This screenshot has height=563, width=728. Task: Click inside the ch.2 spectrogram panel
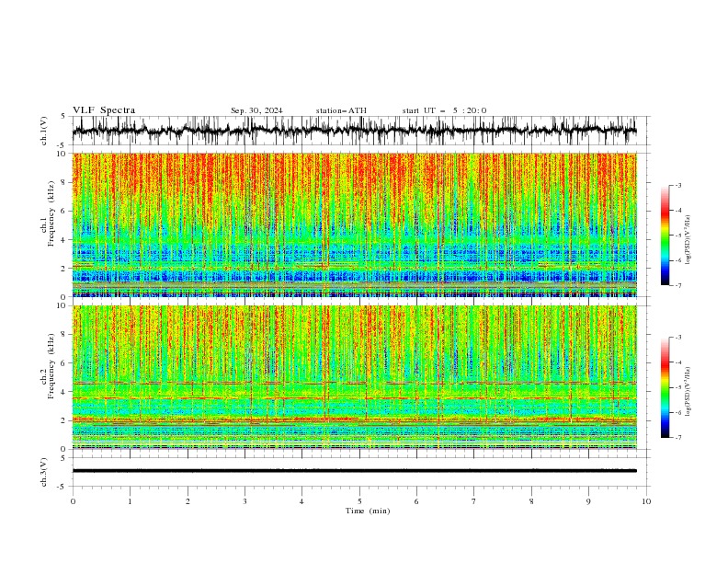354,377
